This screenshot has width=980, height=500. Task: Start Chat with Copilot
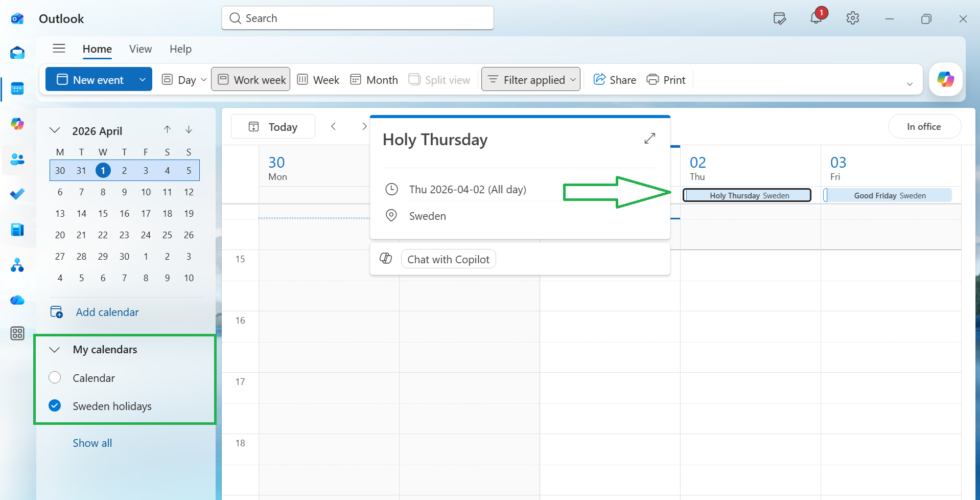point(448,259)
